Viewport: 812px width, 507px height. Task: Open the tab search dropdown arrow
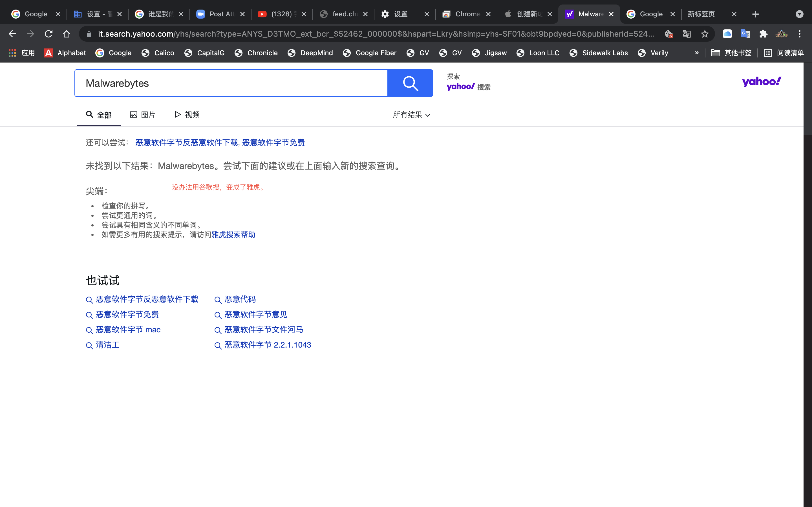click(x=799, y=14)
